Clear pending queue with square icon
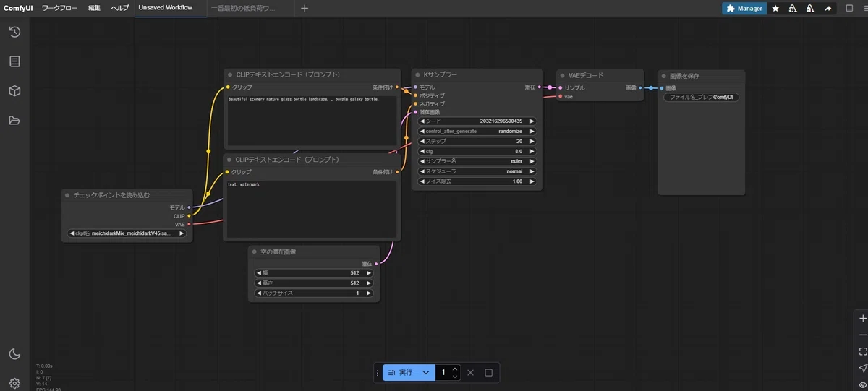Image resolution: width=868 pixels, height=391 pixels. pos(488,373)
